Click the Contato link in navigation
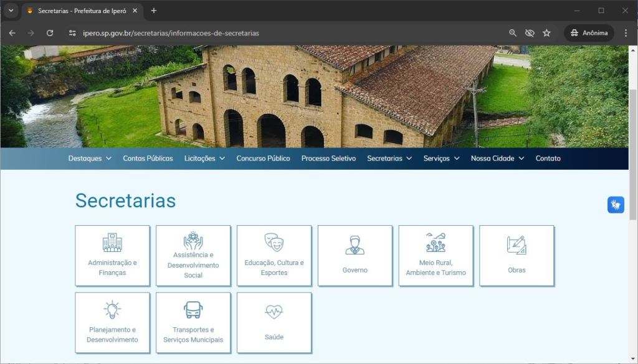638x364 pixels. [x=548, y=159]
